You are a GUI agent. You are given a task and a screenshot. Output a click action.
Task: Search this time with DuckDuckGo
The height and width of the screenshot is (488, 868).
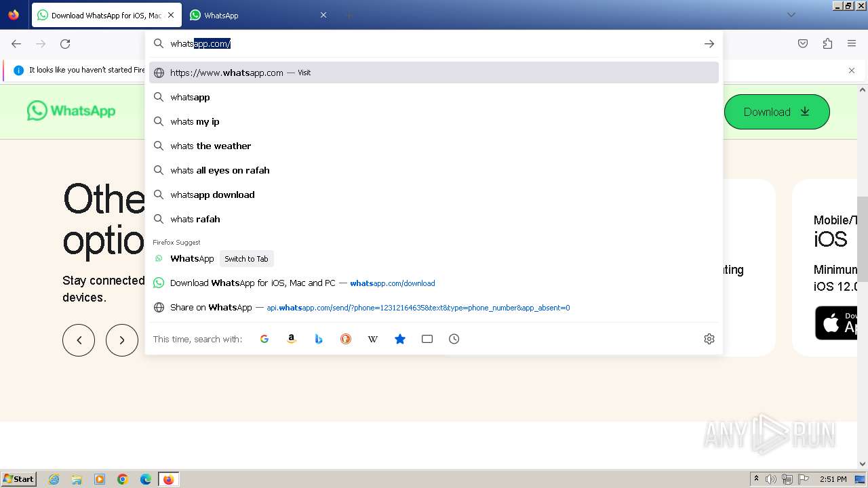coord(346,339)
